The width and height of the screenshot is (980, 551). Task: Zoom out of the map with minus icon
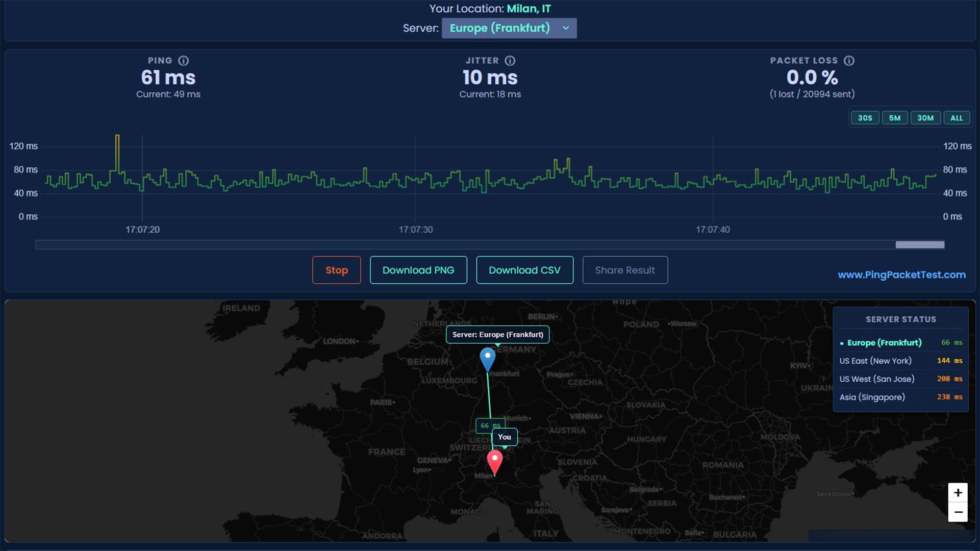(x=958, y=512)
